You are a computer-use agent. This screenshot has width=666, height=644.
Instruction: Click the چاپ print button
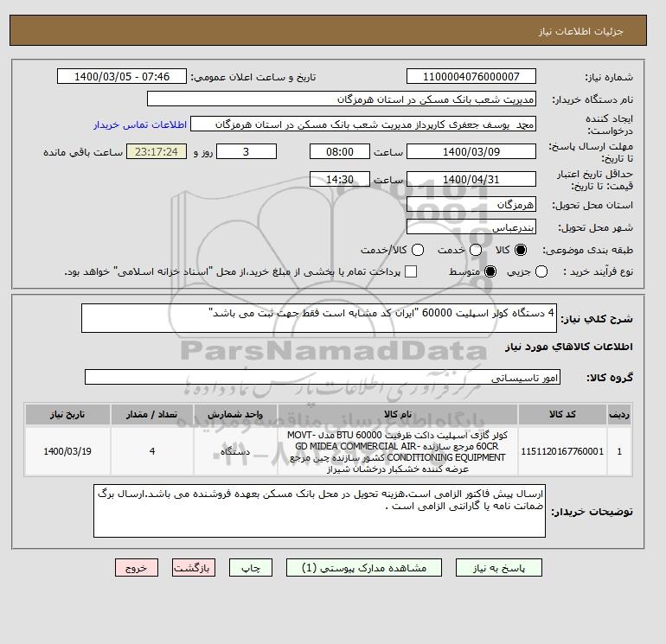click(x=251, y=568)
